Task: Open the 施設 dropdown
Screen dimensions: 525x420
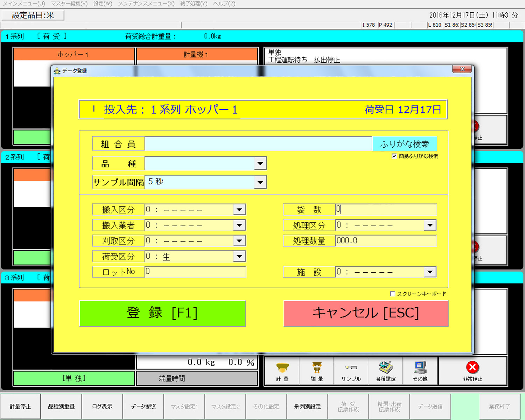Action: click(430, 272)
